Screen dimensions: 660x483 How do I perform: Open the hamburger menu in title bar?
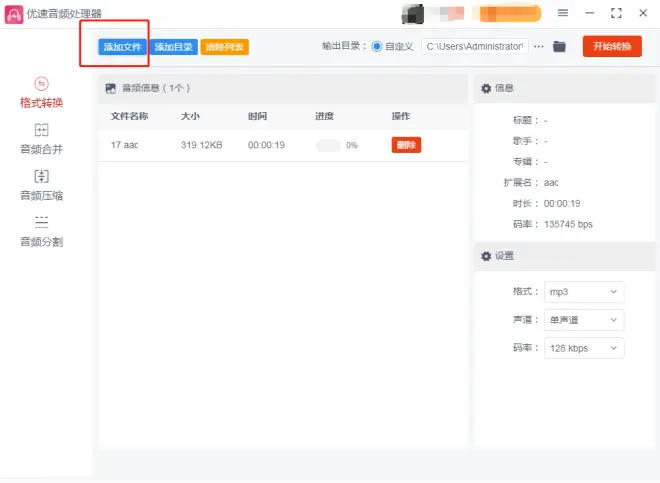coord(563,13)
